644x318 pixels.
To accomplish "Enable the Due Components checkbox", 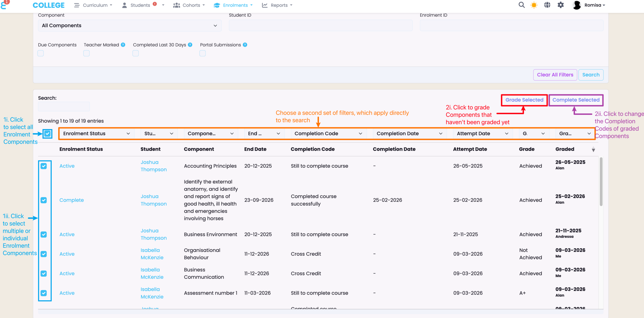I will (41, 53).
